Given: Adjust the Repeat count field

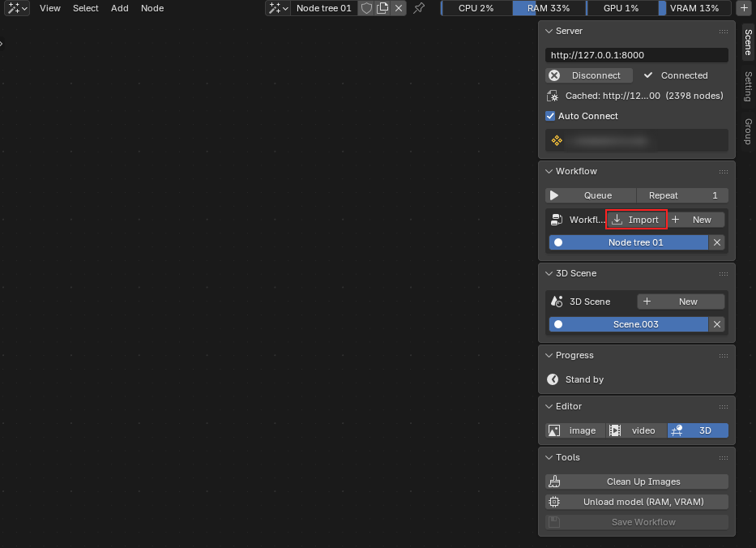Looking at the screenshot, I should click(683, 195).
